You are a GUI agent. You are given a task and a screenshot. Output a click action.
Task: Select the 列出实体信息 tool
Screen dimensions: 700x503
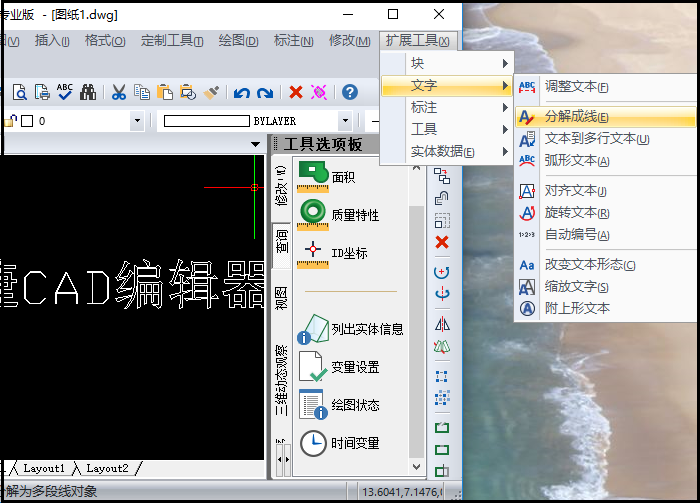coord(350,329)
